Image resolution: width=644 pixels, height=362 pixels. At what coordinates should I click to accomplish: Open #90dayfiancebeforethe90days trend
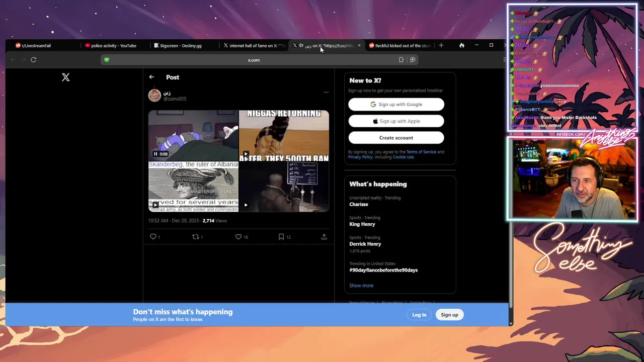click(383, 270)
